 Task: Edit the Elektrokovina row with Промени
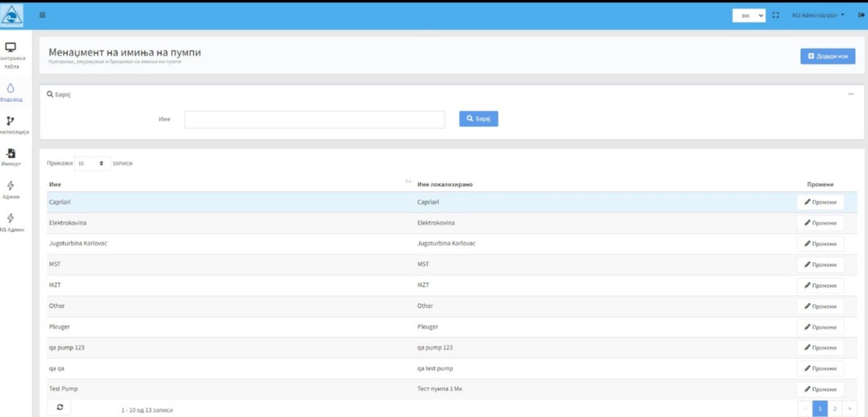point(820,223)
